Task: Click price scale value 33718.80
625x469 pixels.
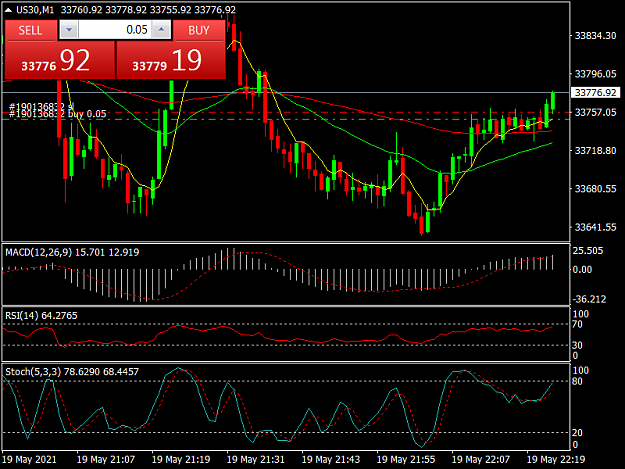Action: tap(595, 151)
